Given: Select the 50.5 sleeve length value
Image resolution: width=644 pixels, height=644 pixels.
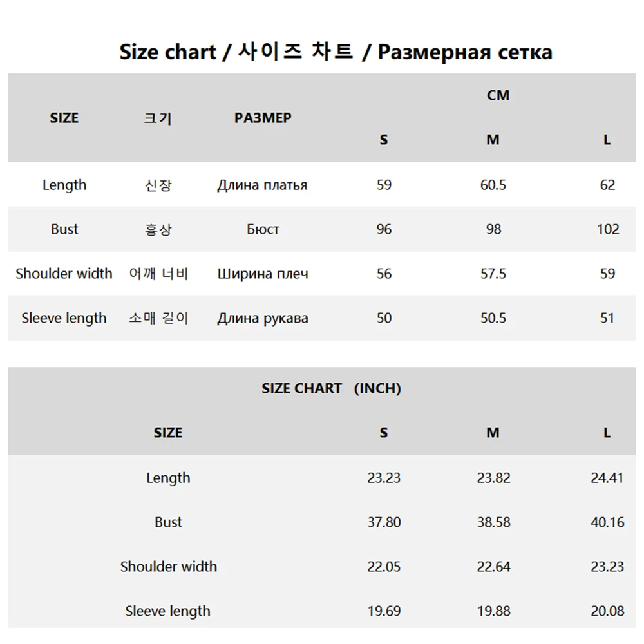Looking at the screenshot, I should coord(493,318).
